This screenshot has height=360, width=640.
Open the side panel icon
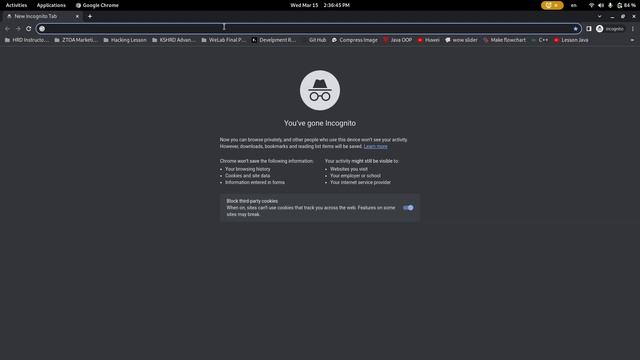coord(589,29)
